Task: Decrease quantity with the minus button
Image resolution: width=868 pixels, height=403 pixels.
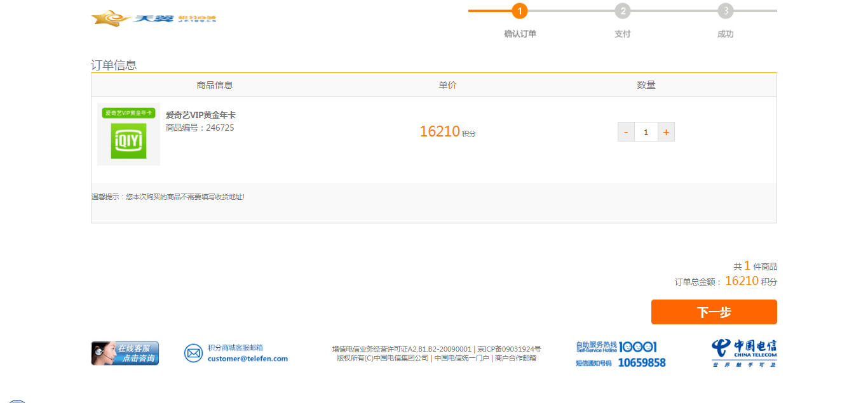Action: pyautogui.click(x=626, y=132)
